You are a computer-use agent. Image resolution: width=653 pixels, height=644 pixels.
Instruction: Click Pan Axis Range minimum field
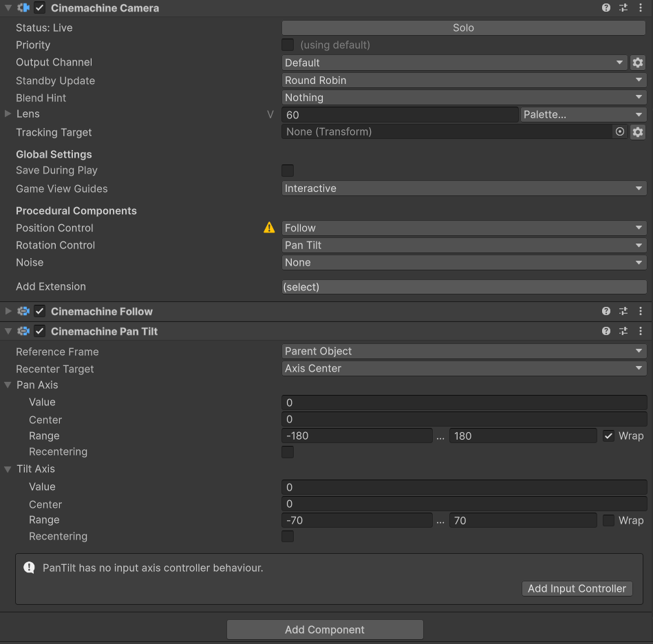357,436
